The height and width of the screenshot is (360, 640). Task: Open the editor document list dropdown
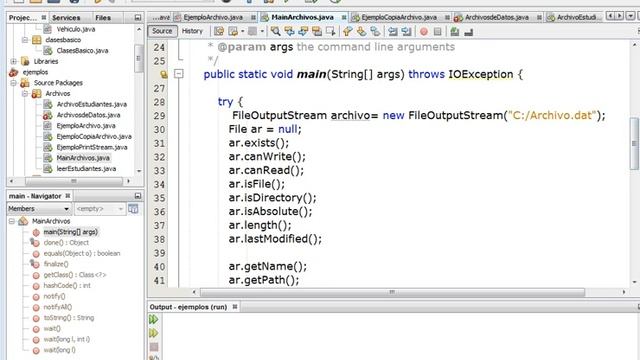click(631, 16)
